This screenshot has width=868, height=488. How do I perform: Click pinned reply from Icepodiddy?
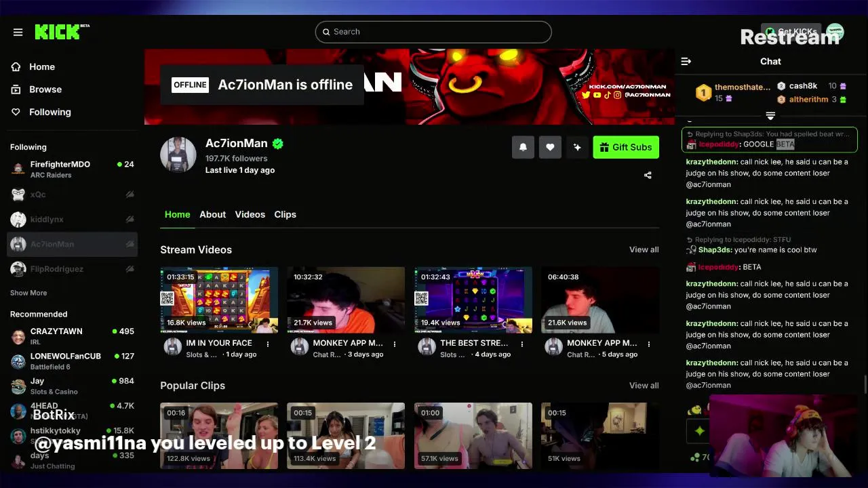[x=770, y=140]
